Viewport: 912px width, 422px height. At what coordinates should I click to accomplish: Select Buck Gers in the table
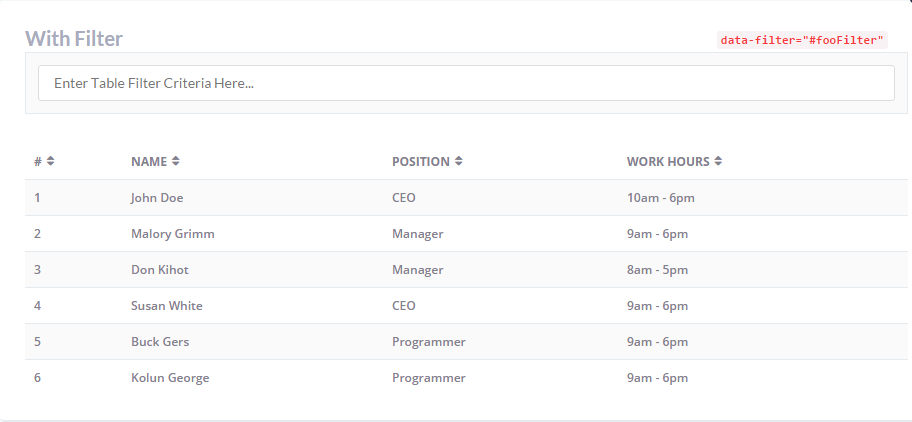coord(160,342)
